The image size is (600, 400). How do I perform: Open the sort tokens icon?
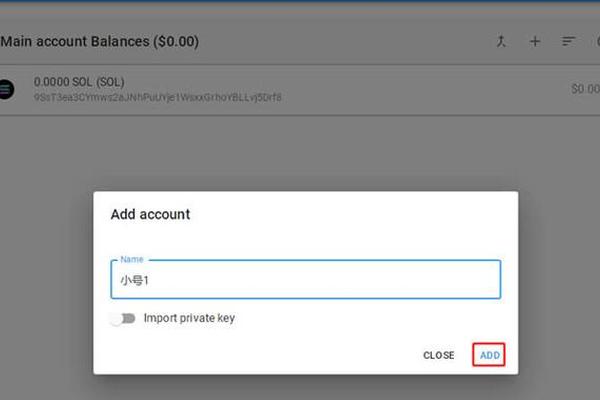tap(568, 41)
